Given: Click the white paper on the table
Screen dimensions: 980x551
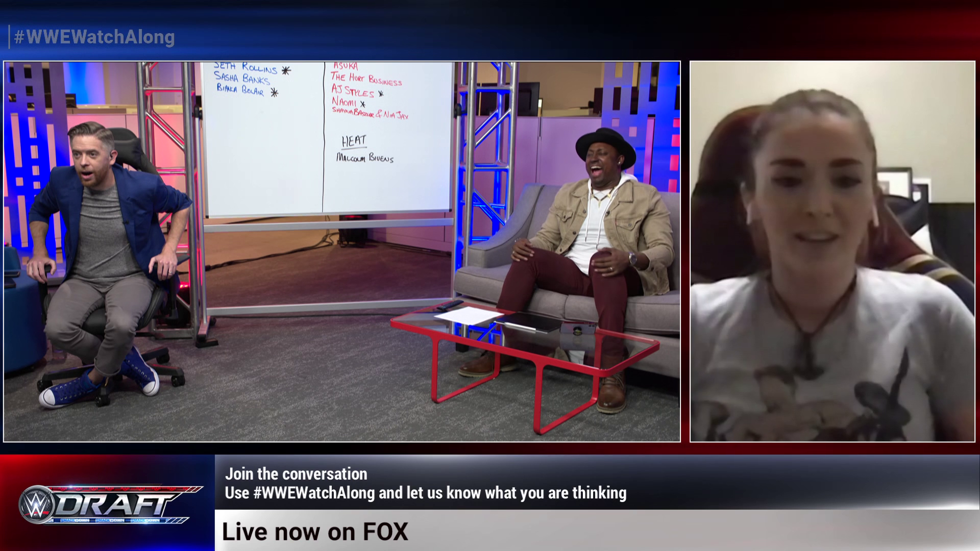Looking at the screenshot, I should [469, 315].
